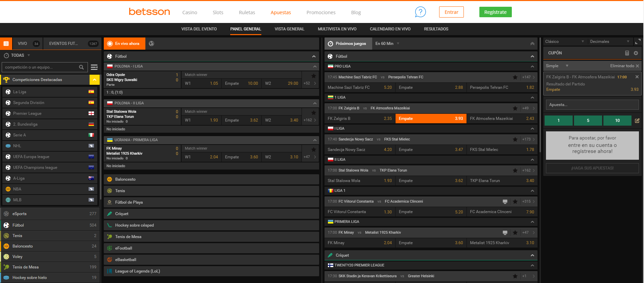Expand the coupon panel to full screen

[x=638, y=42]
